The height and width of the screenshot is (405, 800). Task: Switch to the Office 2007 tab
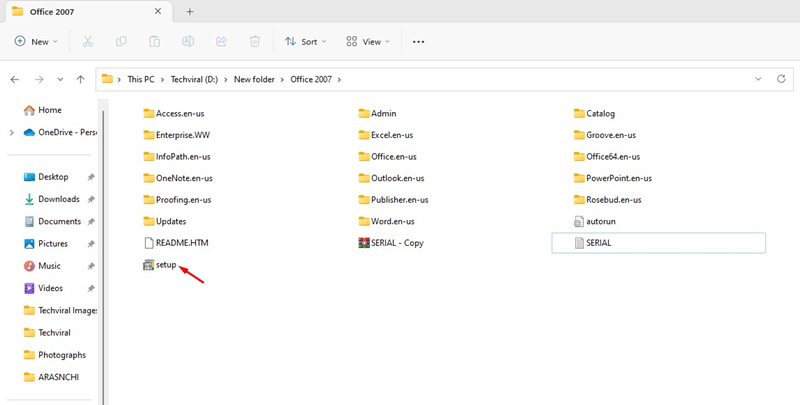point(87,11)
